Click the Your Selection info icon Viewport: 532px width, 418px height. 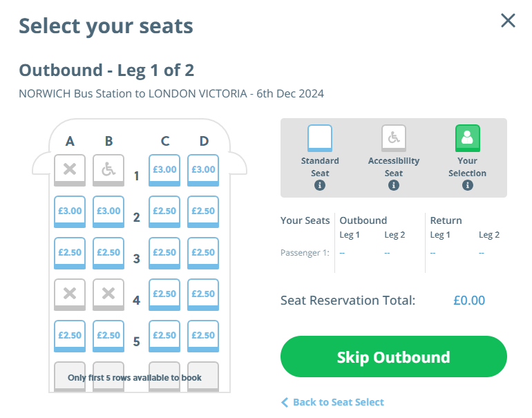pos(468,185)
